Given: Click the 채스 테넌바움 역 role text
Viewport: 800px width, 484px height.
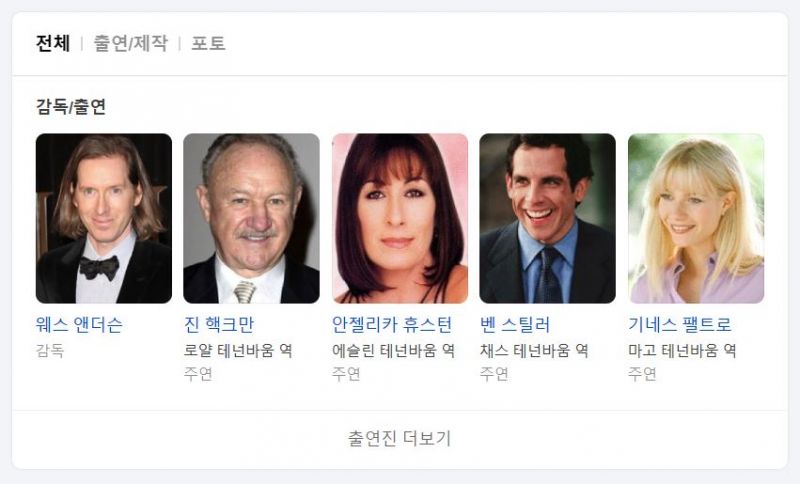Looking at the screenshot, I should (x=534, y=350).
